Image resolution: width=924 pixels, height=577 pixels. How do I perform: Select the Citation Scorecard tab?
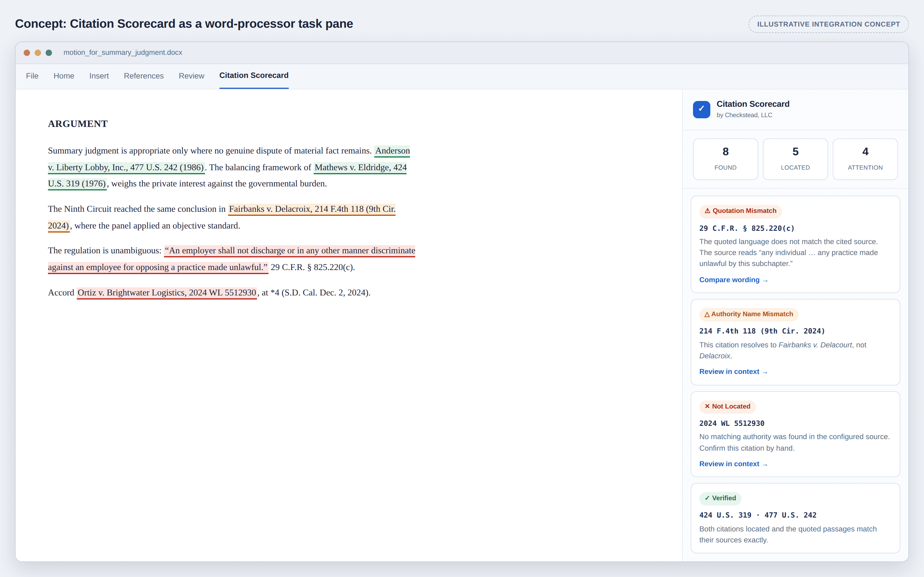(x=254, y=76)
